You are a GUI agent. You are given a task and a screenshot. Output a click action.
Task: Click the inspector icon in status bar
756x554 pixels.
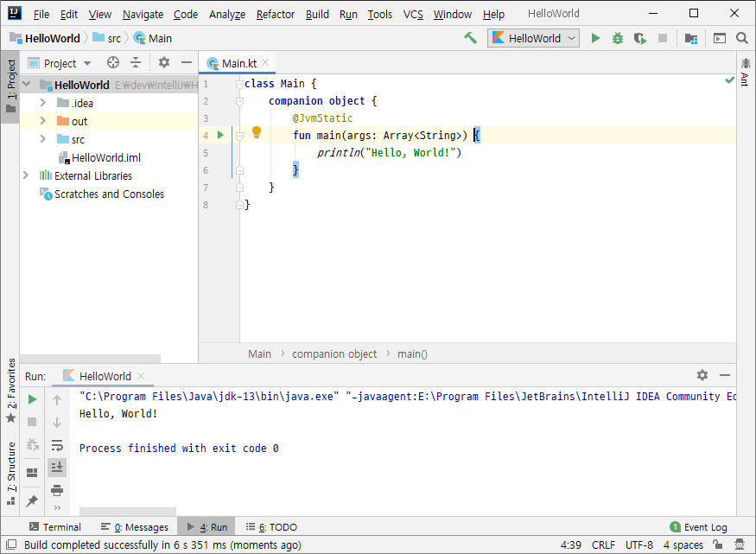point(740,544)
